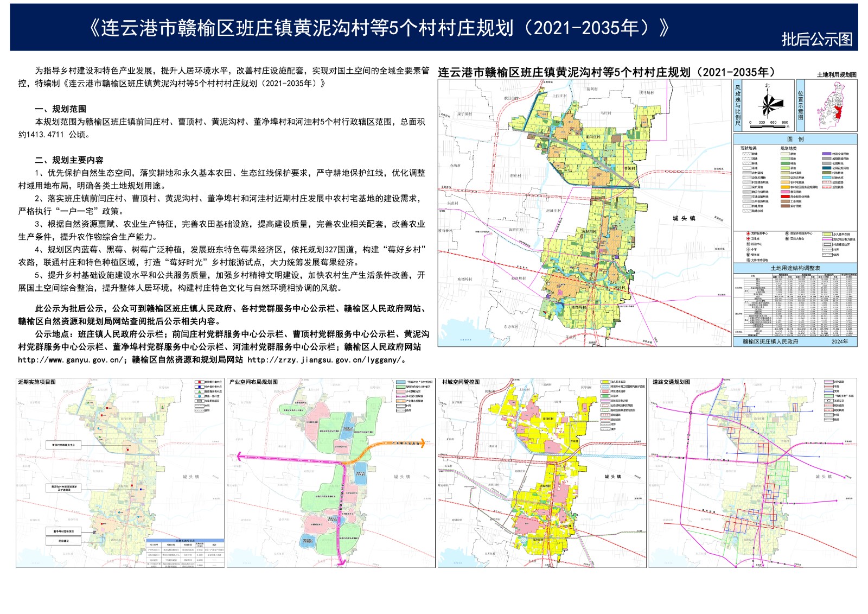The height and width of the screenshot is (614, 868).
Task: Click the yellow 永久基本农田 swatch in 村域空间管控图
Action: point(605,382)
